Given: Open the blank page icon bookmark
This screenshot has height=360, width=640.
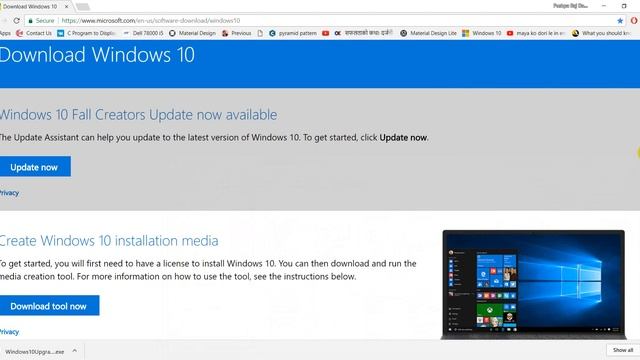Looking at the screenshot, I should [x=260, y=33].
